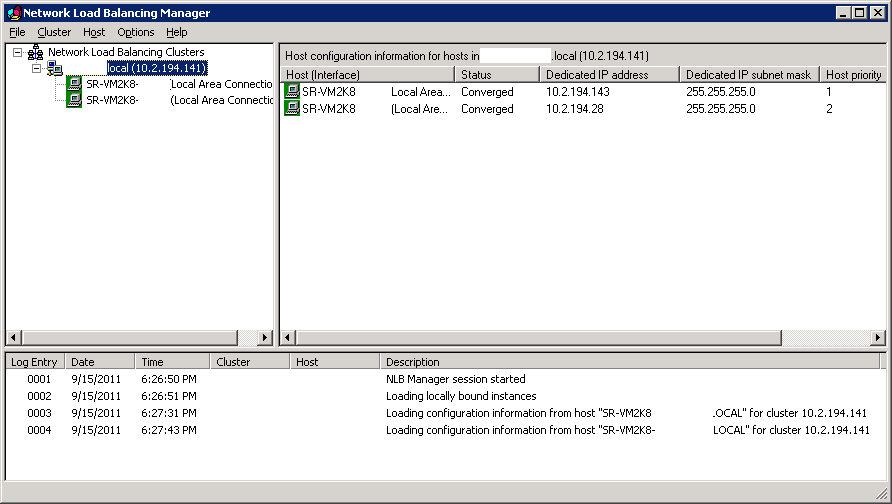Click the second SR-VM2K8 host icon in tree

point(74,100)
